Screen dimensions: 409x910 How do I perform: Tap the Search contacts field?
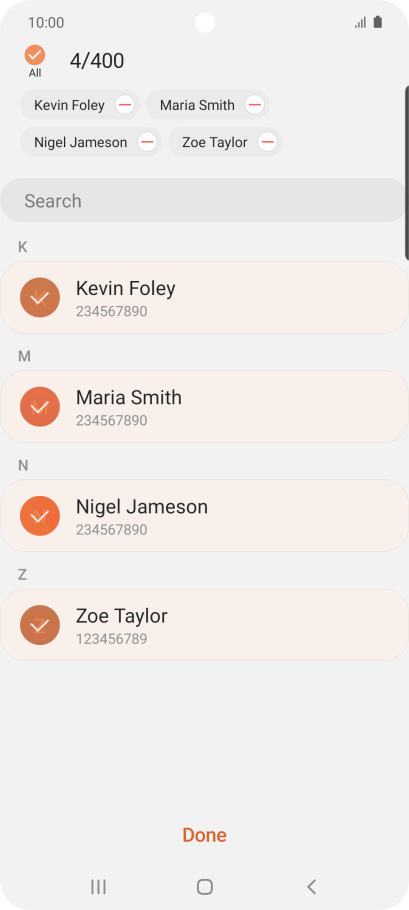pos(204,200)
